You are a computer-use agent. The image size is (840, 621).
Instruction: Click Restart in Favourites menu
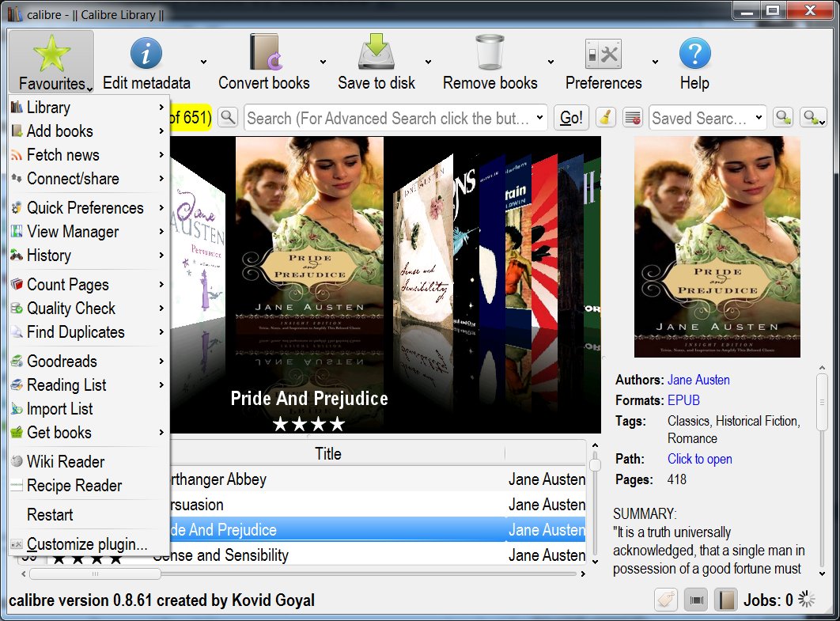[89, 514]
